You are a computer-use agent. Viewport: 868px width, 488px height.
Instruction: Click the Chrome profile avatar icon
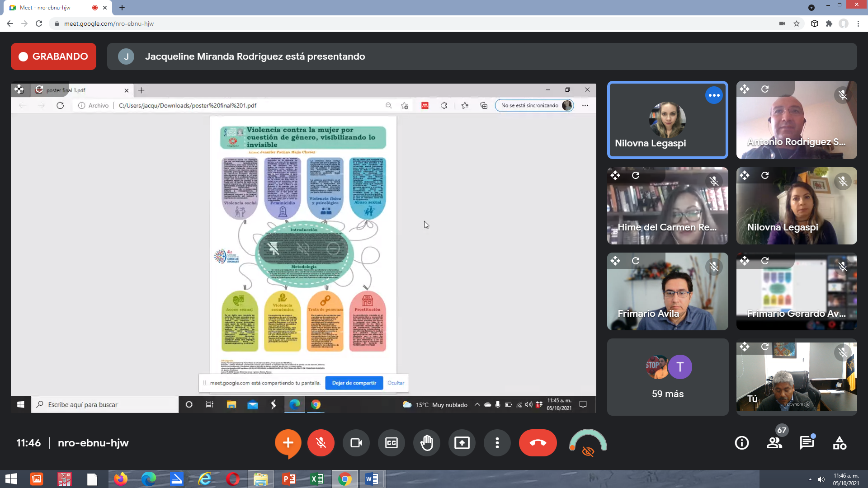tap(844, 23)
